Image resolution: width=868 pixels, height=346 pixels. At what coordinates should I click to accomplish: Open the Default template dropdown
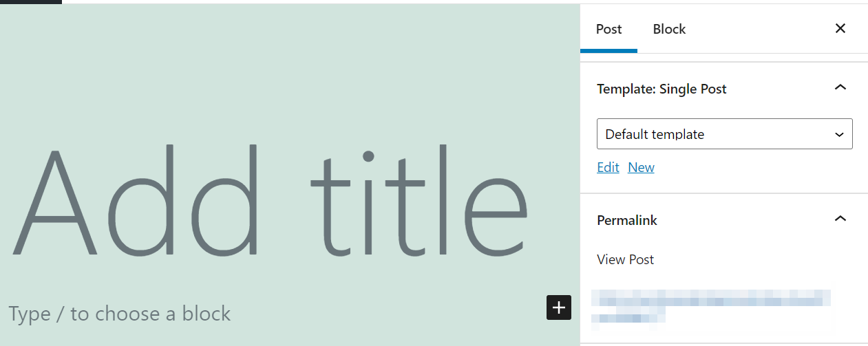[x=716, y=134]
